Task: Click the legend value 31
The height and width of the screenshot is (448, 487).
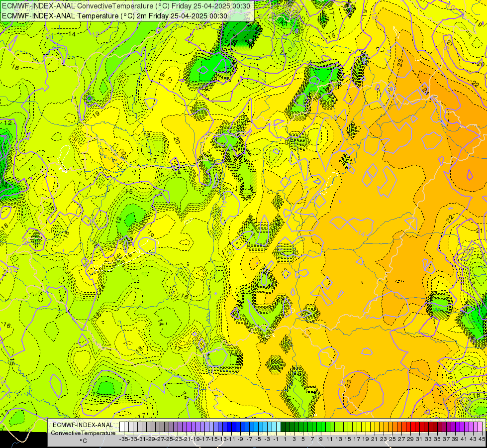Action: [x=419, y=439]
